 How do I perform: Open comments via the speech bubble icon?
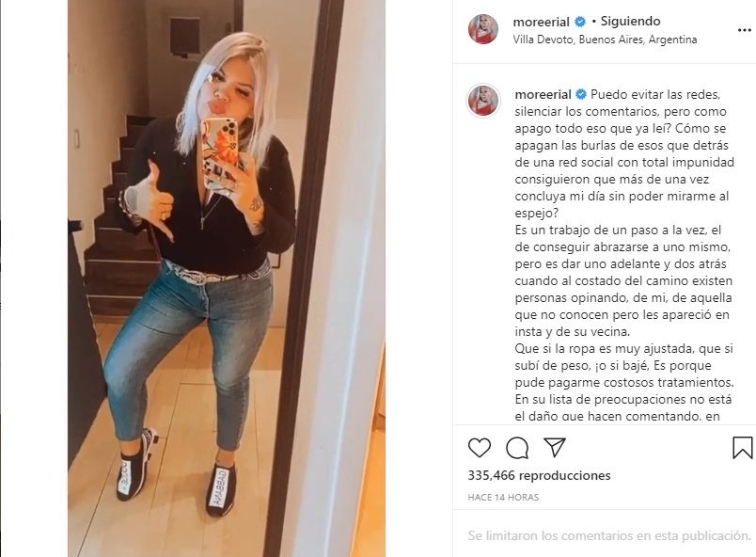[x=517, y=448]
